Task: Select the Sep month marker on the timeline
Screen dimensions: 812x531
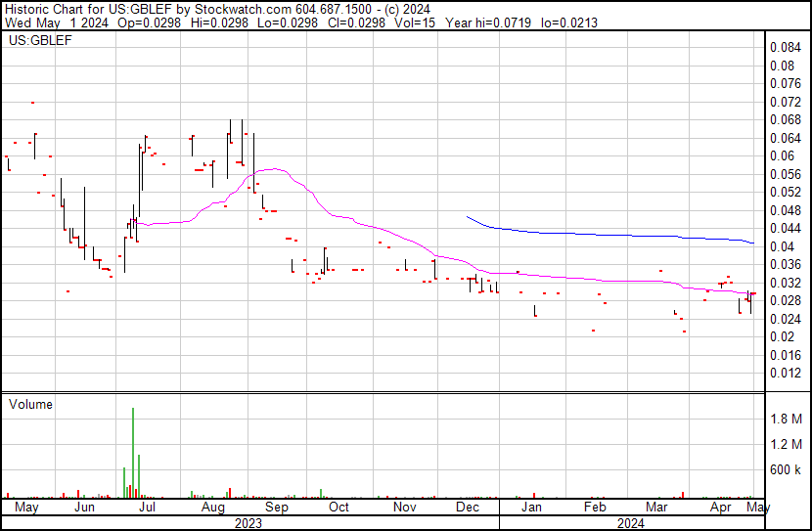Action: 277,509
